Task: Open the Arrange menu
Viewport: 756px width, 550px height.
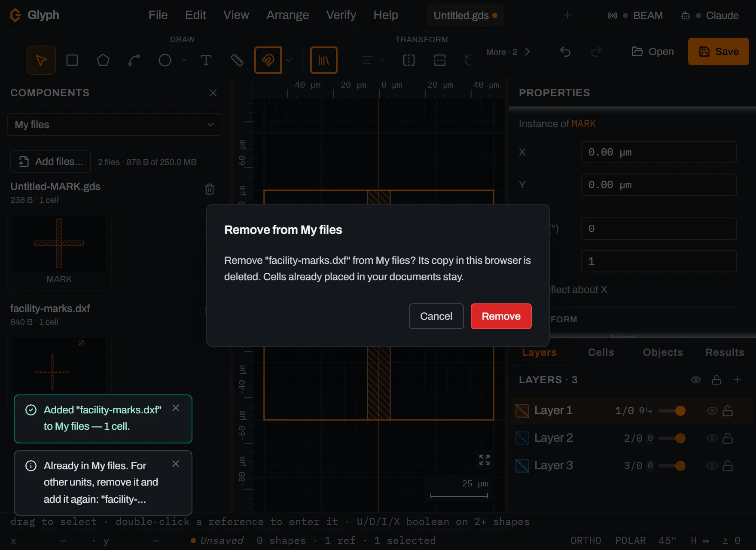Action: pos(288,15)
